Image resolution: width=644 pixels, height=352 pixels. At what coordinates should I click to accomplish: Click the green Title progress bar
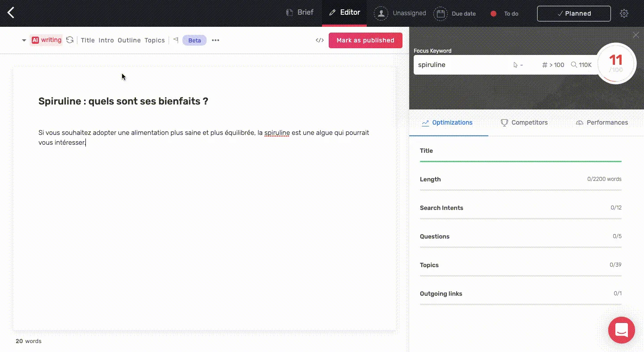coord(521,161)
